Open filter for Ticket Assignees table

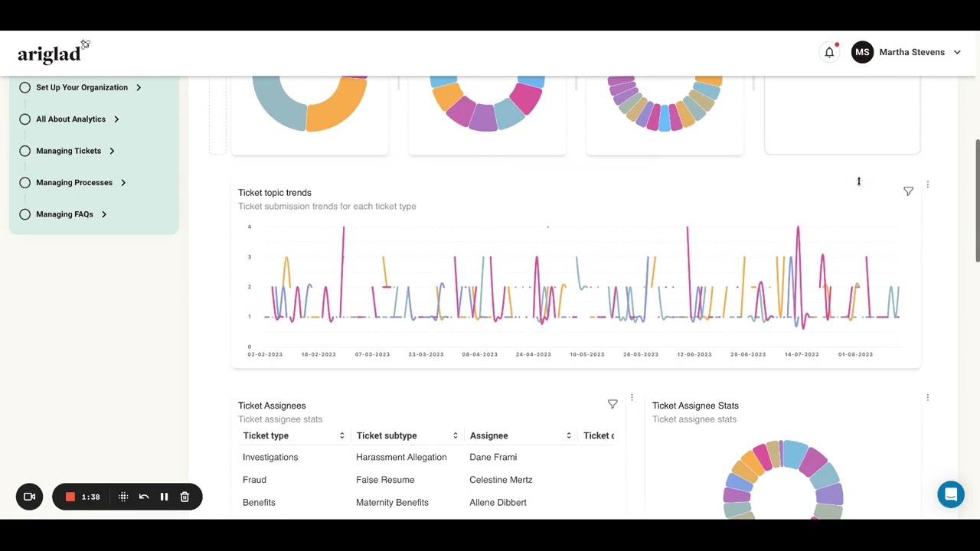click(612, 404)
